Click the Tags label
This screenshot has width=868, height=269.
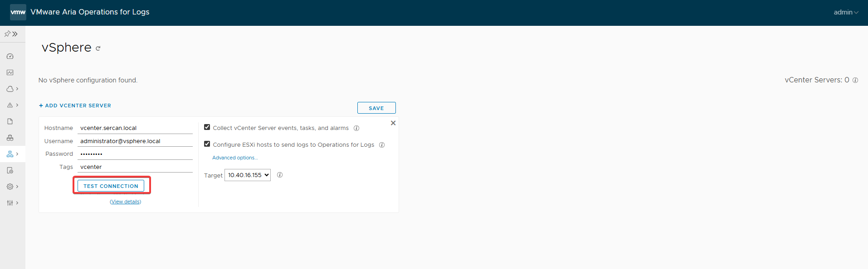point(66,167)
